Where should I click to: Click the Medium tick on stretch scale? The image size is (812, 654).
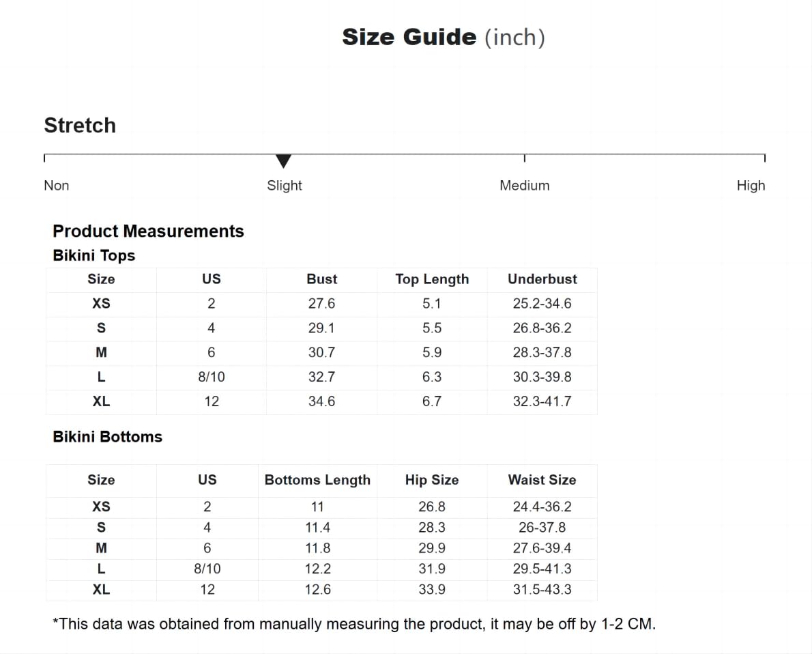[524, 158]
